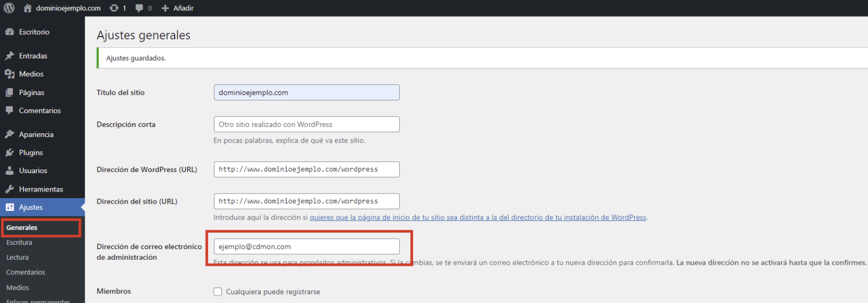The width and height of the screenshot is (868, 303).
Task: Click the 'Ajustes generales' page heading
Action: (144, 35)
